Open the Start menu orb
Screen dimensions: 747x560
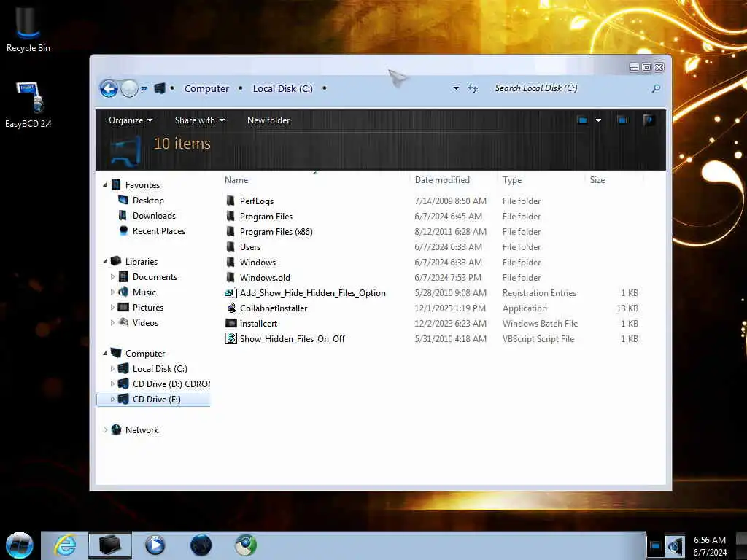pyautogui.click(x=20, y=545)
